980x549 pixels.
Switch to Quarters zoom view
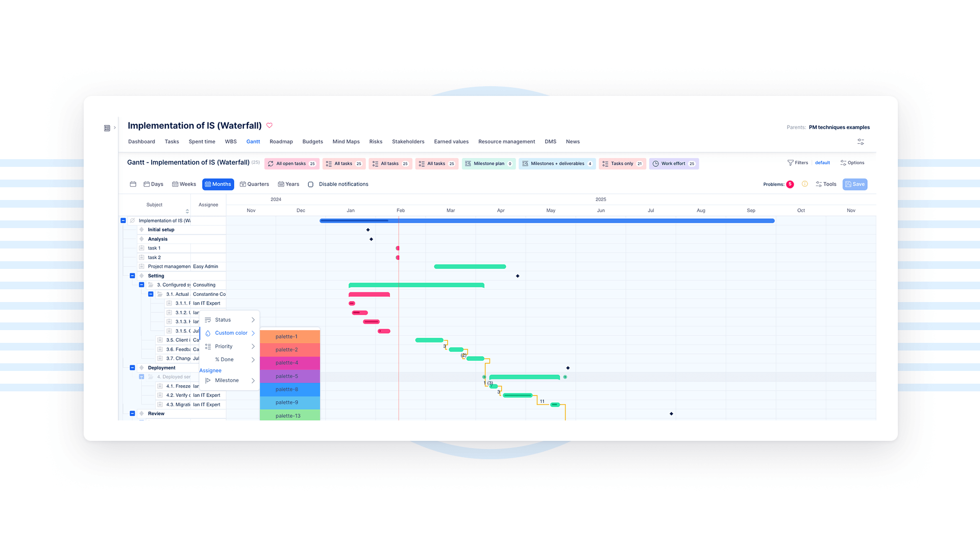[x=254, y=184]
